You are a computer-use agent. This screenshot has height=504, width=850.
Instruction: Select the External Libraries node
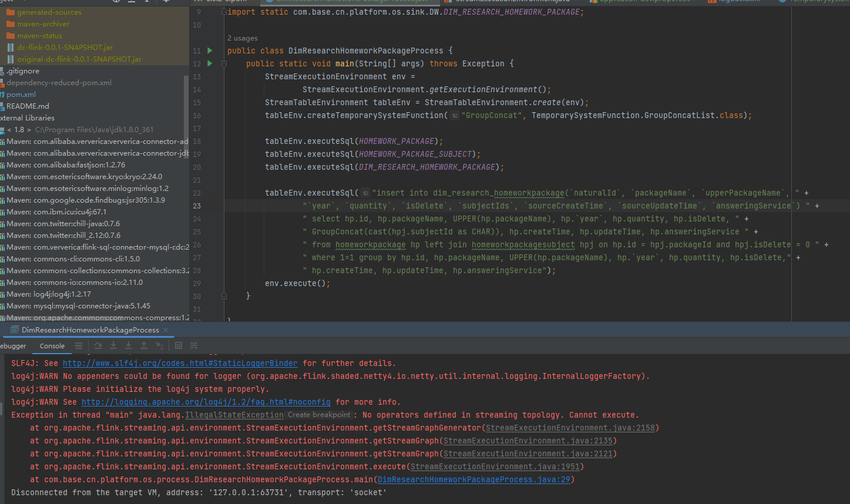[28, 118]
